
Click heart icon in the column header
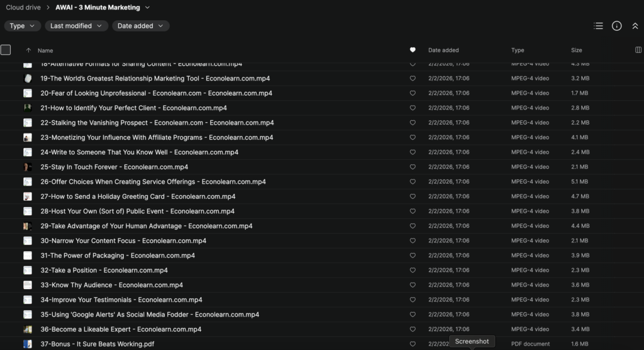coord(413,50)
